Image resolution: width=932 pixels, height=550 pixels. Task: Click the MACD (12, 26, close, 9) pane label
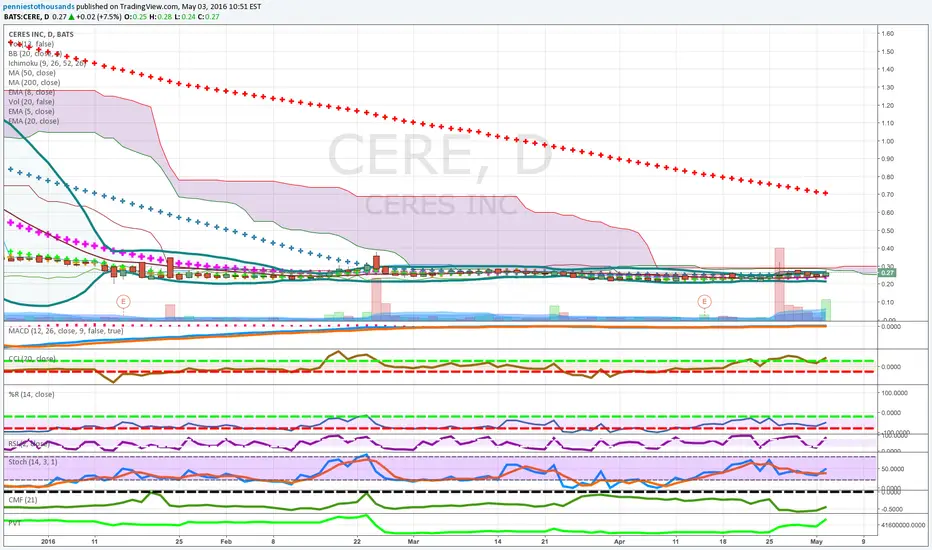(x=65, y=331)
